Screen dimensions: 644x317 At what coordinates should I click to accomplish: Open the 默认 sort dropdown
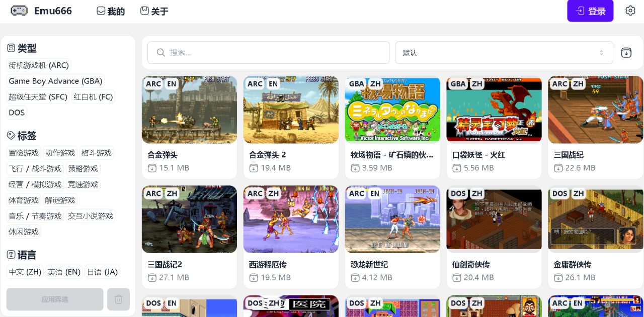click(504, 53)
